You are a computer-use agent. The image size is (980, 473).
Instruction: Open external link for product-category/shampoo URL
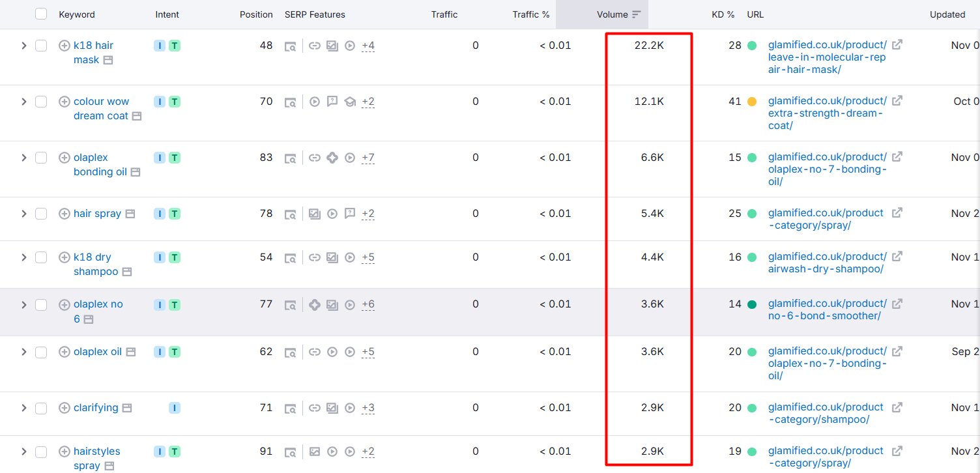[x=897, y=407]
